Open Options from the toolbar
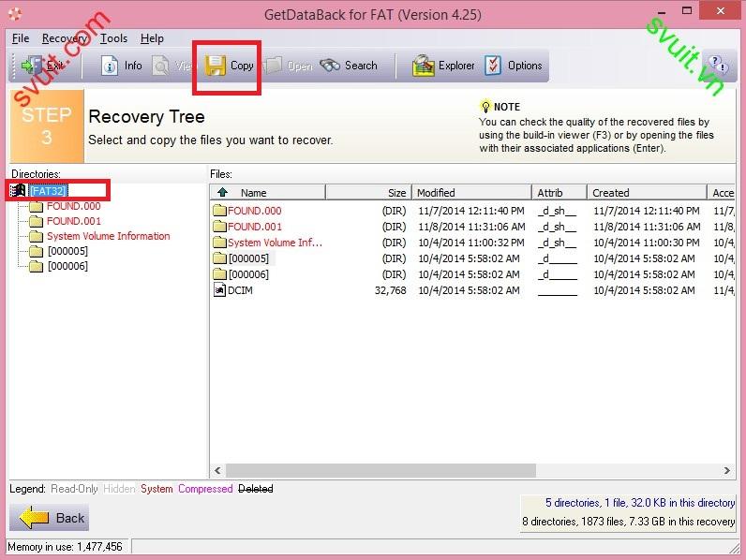Image resolution: width=746 pixels, height=560 pixels. [x=514, y=66]
